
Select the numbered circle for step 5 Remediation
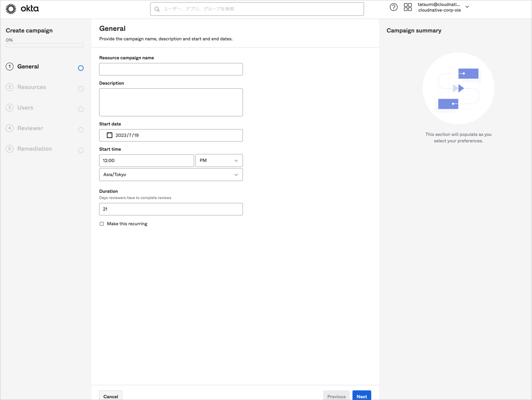[x=10, y=149]
